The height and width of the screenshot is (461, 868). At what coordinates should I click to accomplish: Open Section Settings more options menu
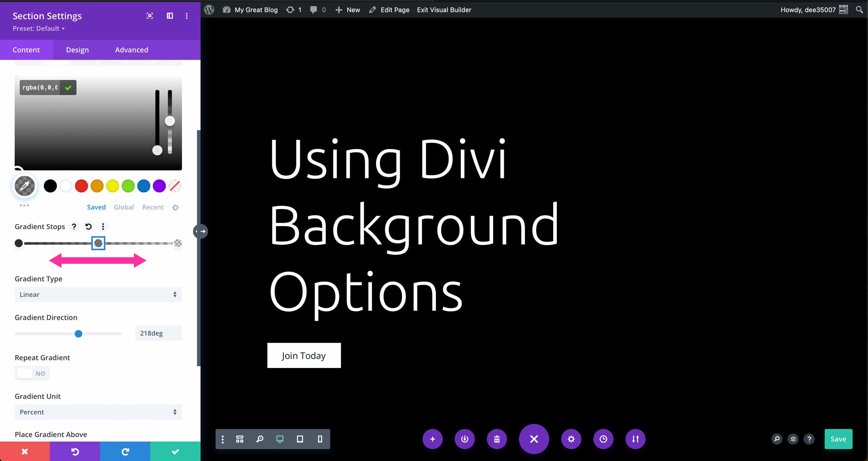coord(187,16)
